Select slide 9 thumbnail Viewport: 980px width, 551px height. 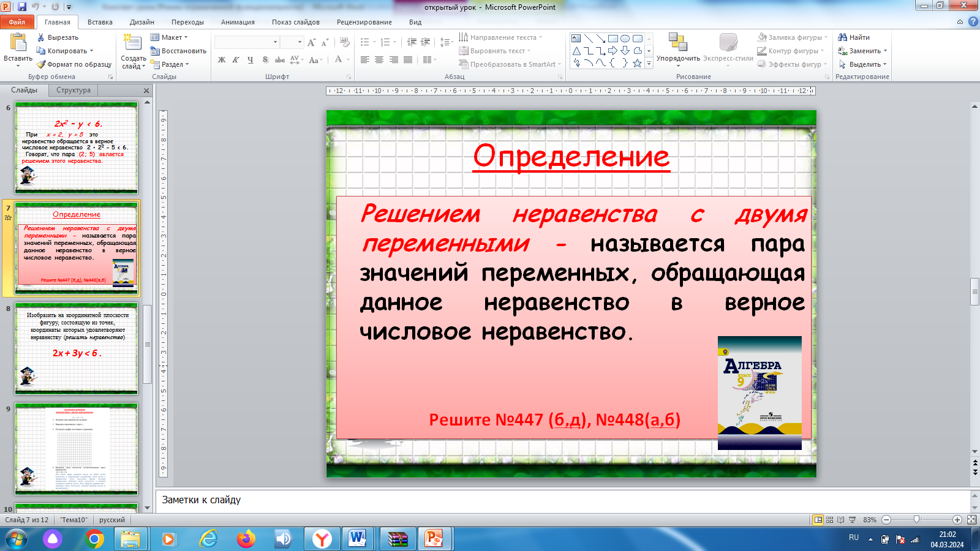[x=77, y=449]
